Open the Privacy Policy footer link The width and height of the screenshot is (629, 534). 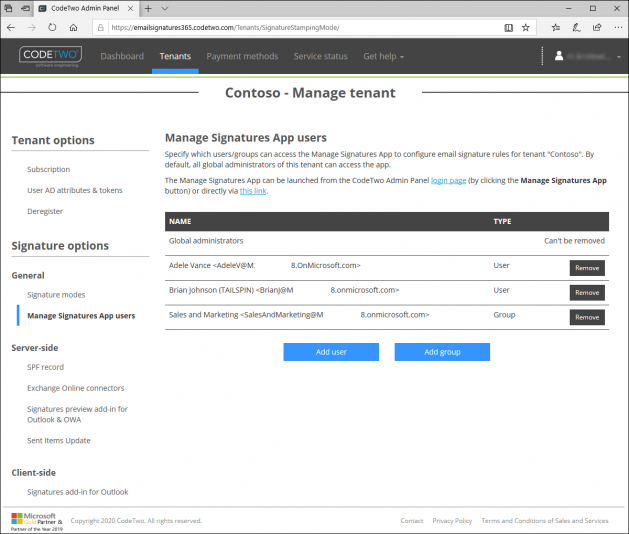click(452, 521)
